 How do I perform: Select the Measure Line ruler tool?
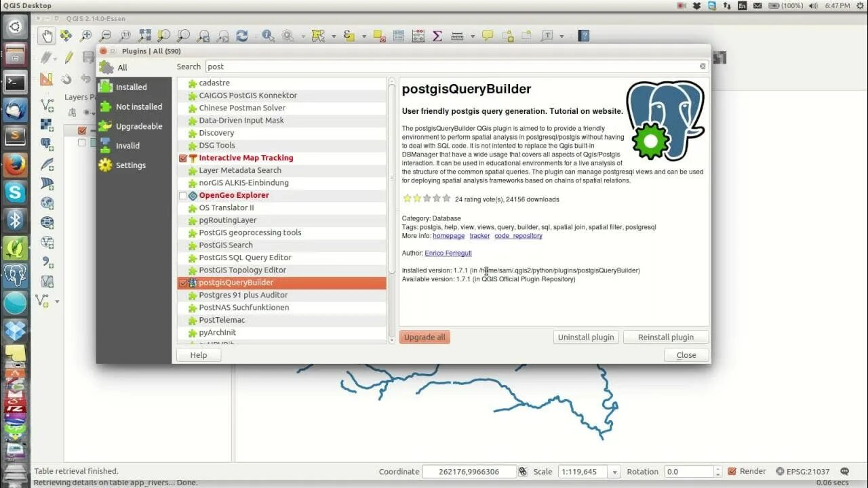pyautogui.click(x=457, y=36)
